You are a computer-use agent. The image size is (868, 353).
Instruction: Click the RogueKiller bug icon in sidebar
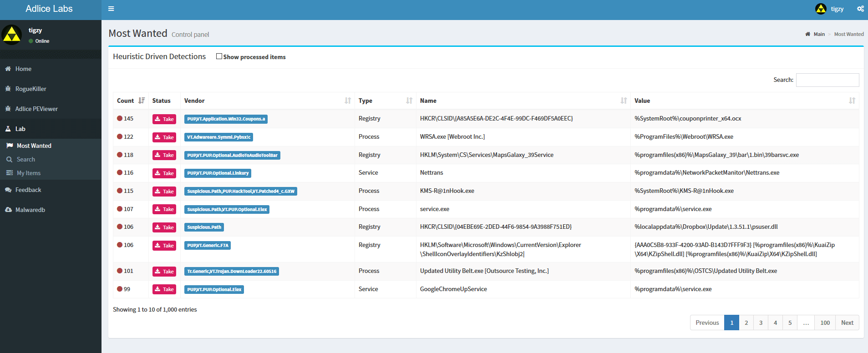(x=8, y=89)
